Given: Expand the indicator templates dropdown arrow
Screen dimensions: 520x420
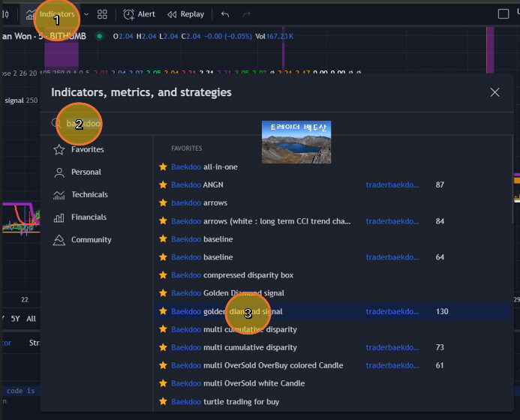Looking at the screenshot, I should click(86, 14).
